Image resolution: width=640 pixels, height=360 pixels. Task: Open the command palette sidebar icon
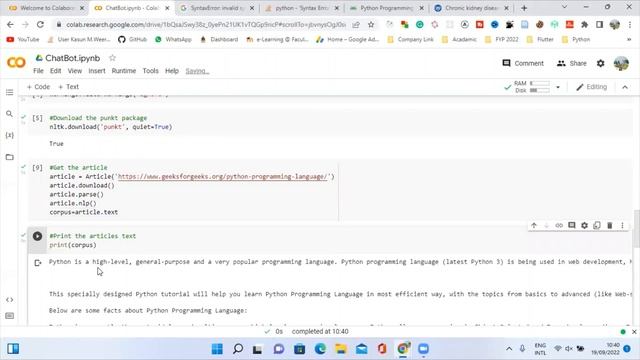9,316
